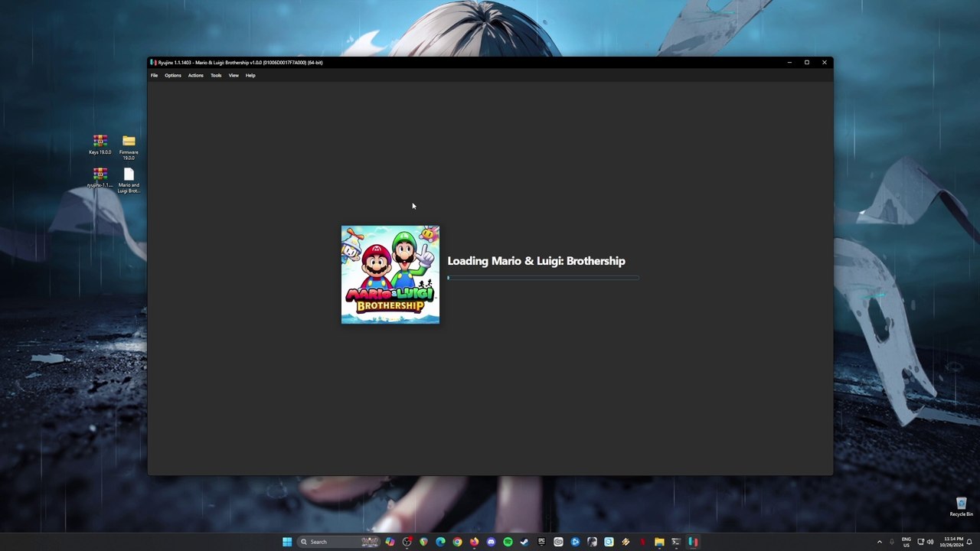Open Microsoft Edge from the taskbar
Viewport: 980px width, 551px height.
440,542
